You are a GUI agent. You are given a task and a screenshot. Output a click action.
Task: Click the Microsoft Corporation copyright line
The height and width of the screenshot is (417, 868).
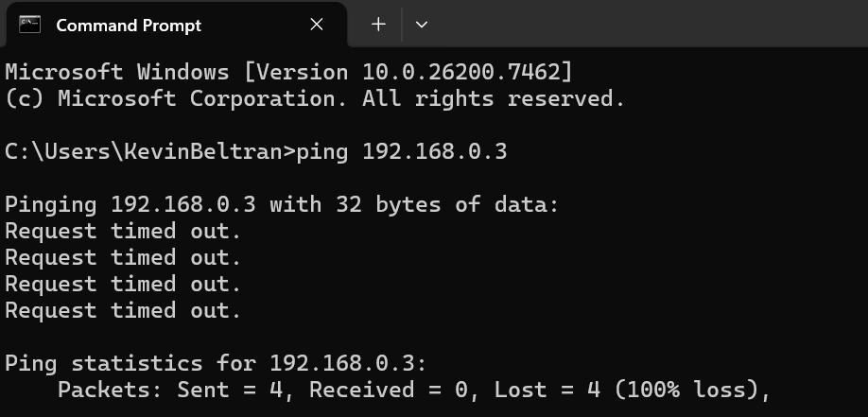[315, 98]
